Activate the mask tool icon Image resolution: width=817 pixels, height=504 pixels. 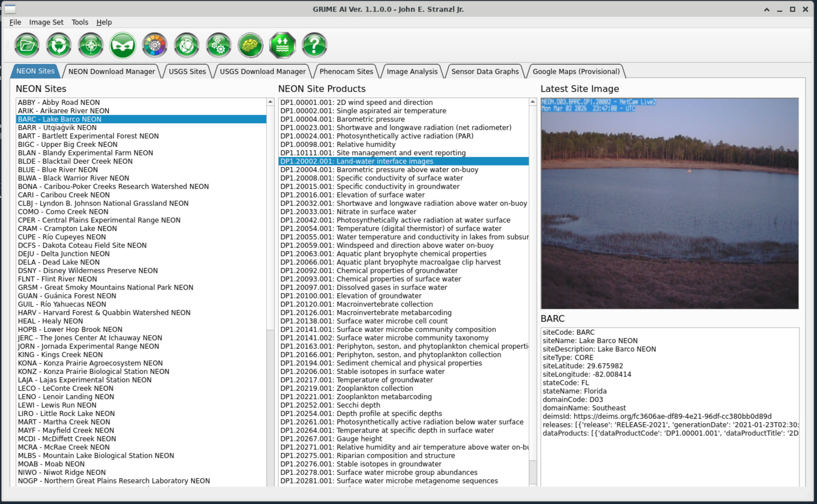point(123,45)
